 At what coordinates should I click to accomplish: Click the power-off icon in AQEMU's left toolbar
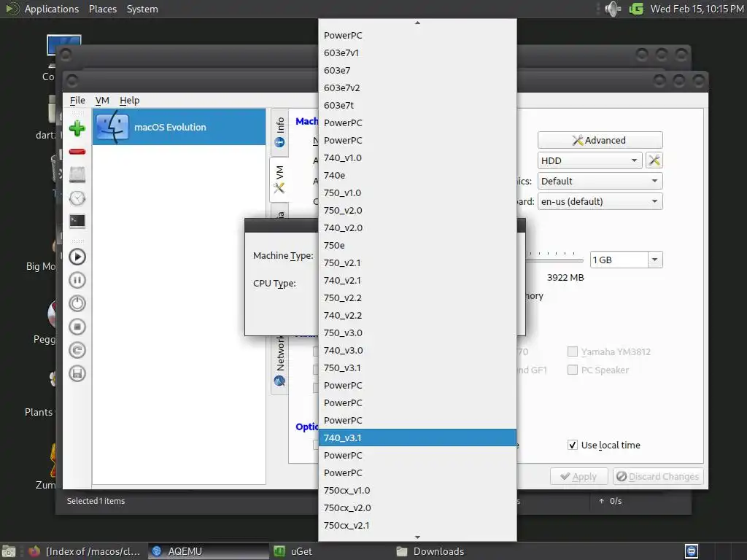pyautogui.click(x=77, y=303)
